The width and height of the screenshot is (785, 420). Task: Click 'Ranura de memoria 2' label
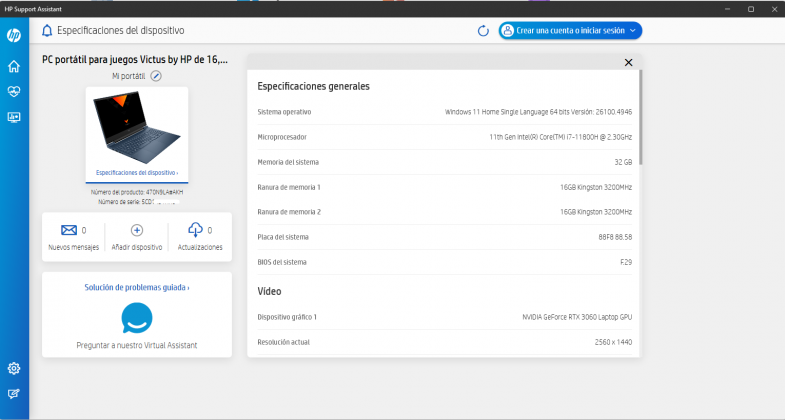[289, 212]
